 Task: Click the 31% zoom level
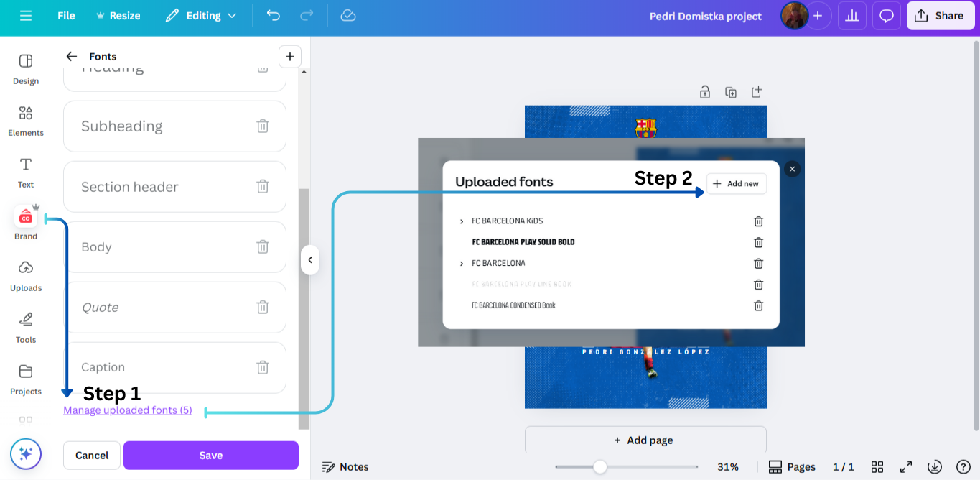[728, 467]
